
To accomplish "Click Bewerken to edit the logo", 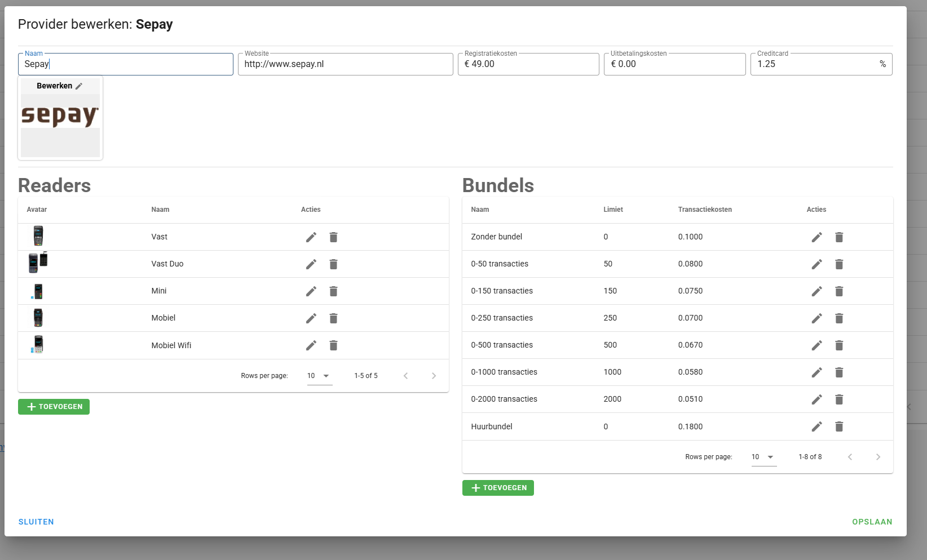I will click(60, 86).
